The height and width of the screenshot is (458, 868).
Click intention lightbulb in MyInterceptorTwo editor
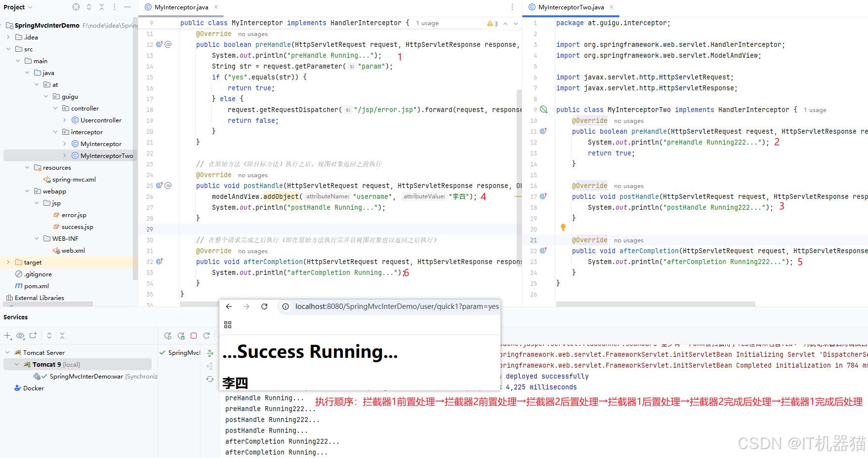(x=563, y=228)
